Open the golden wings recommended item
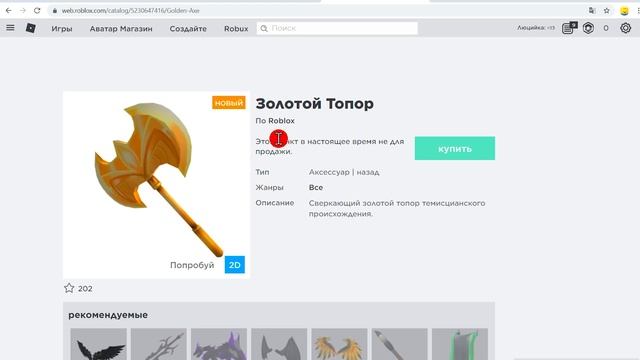The width and height of the screenshot is (640, 360). tap(339, 344)
